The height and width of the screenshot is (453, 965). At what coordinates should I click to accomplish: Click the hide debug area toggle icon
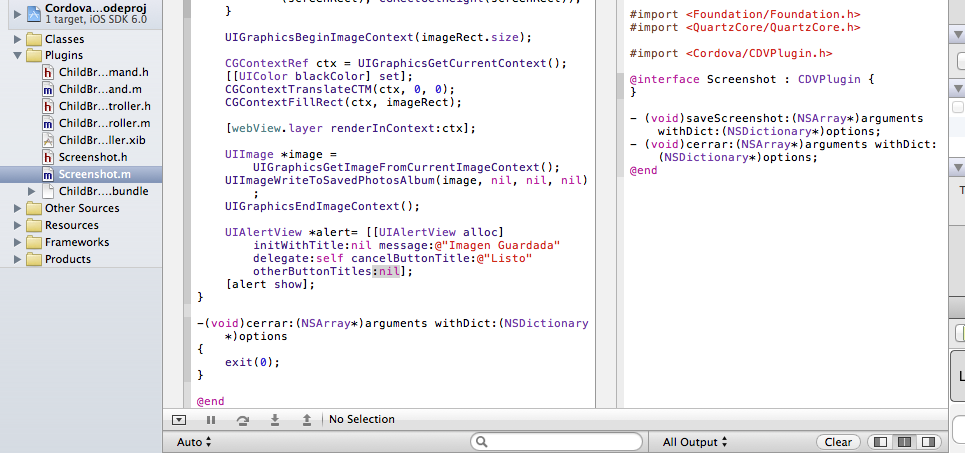(178, 420)
